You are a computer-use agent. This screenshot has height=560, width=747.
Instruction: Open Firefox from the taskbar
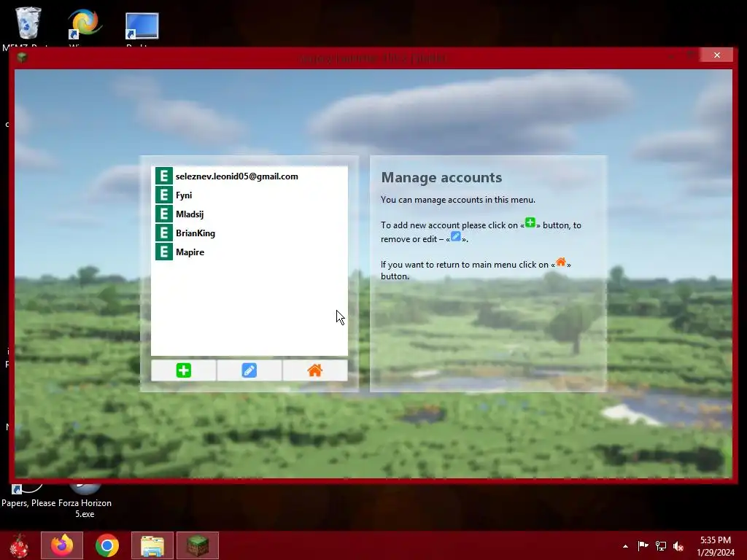[62, 545]
